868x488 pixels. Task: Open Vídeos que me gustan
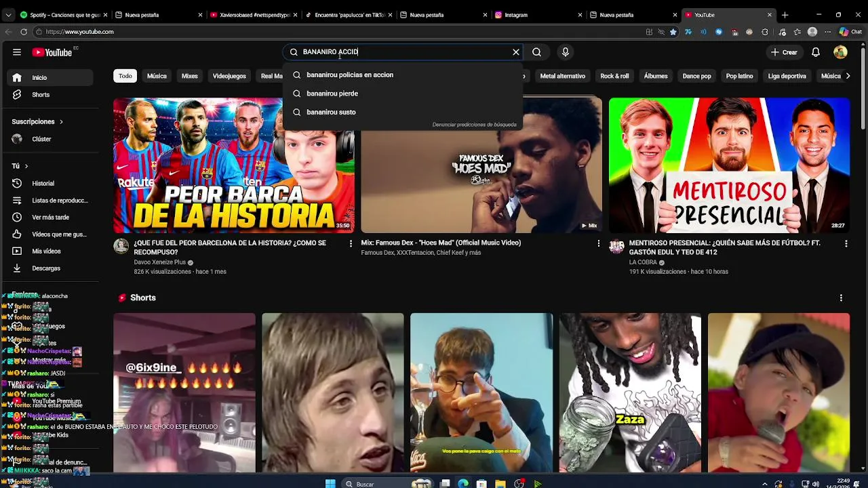[51, 235]
